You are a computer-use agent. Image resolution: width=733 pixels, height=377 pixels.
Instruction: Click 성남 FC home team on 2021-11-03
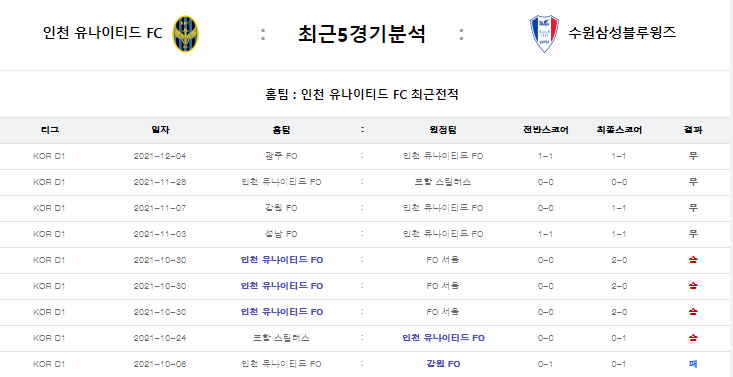281,234
